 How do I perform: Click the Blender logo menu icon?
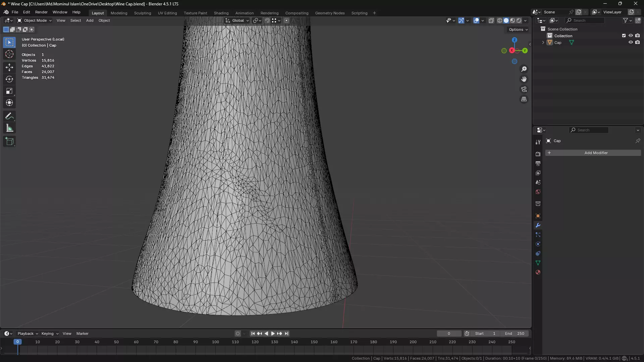click(x=6, y=12)
